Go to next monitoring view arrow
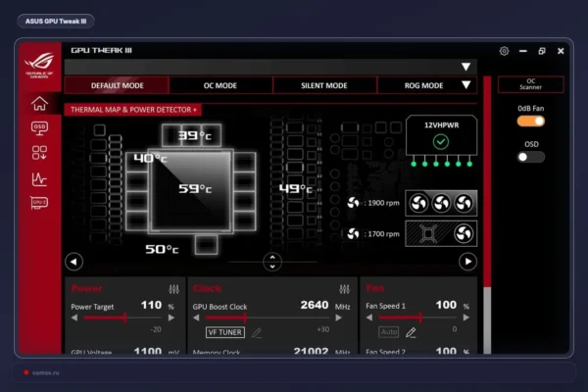Image resolution: width=588 pixels, height=392 pixels. pos(467,262)
